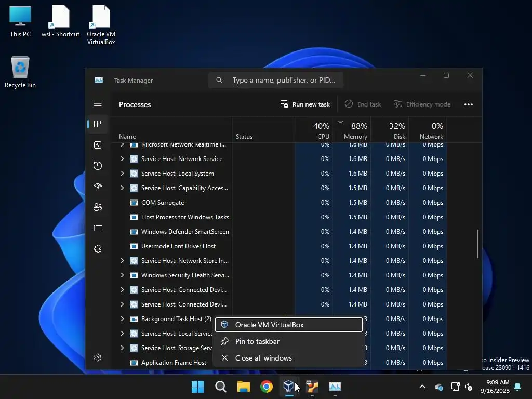Select the wsl - Shortcut desktop icon
Screen dimensions: 532x399
pos(60,21)
